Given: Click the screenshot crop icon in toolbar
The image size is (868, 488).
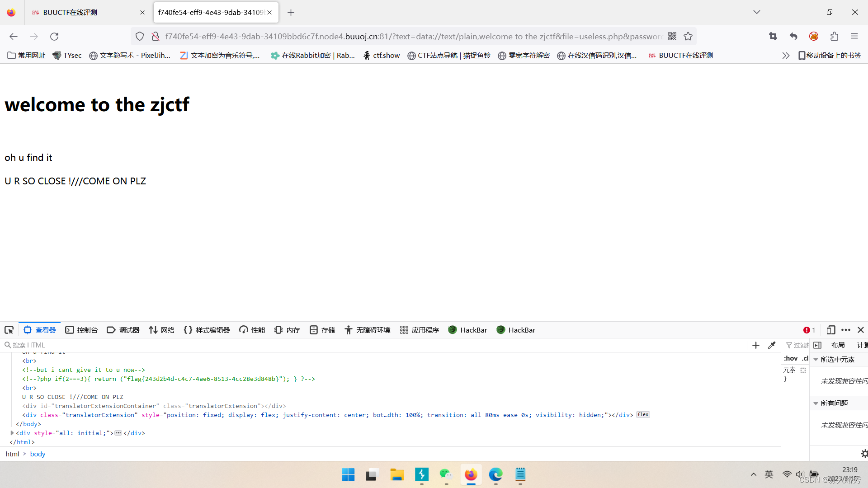Looking at the screenshot, I should 773,36.
